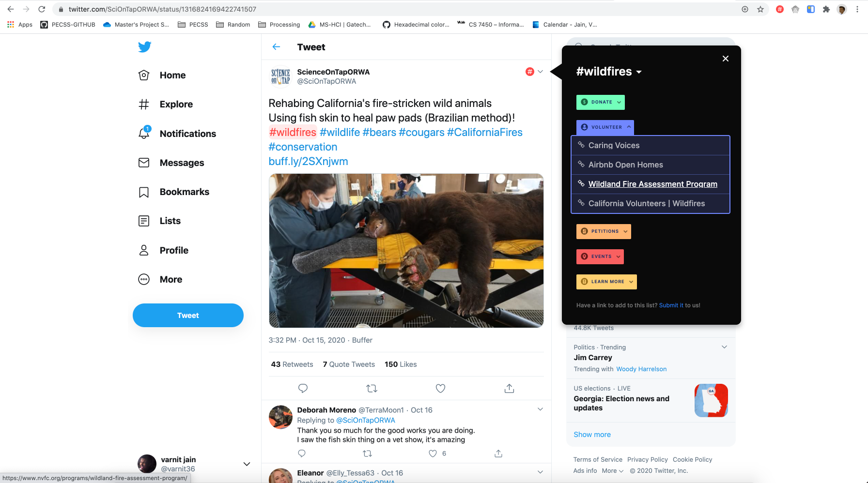Open the bear rehabilitation photo
The image size is (868, 483).
[406, 251]
